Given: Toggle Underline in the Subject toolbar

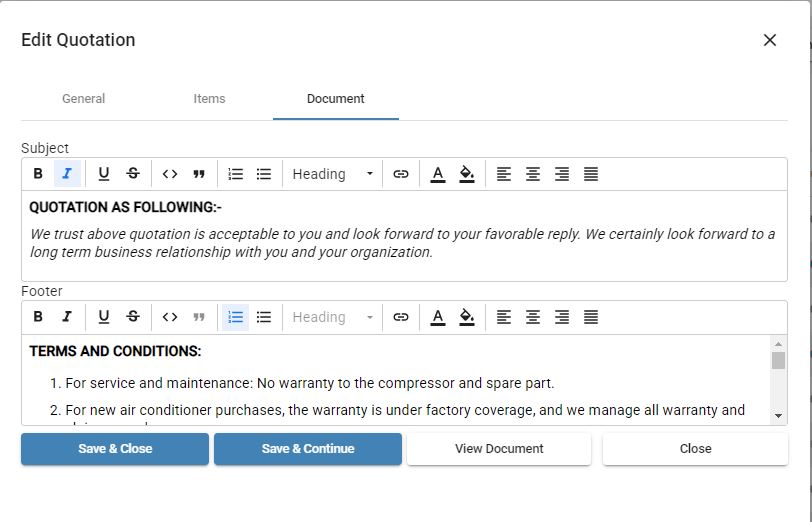Looking at the screenshot, I should pyautogui.click(x=104, y=174).
